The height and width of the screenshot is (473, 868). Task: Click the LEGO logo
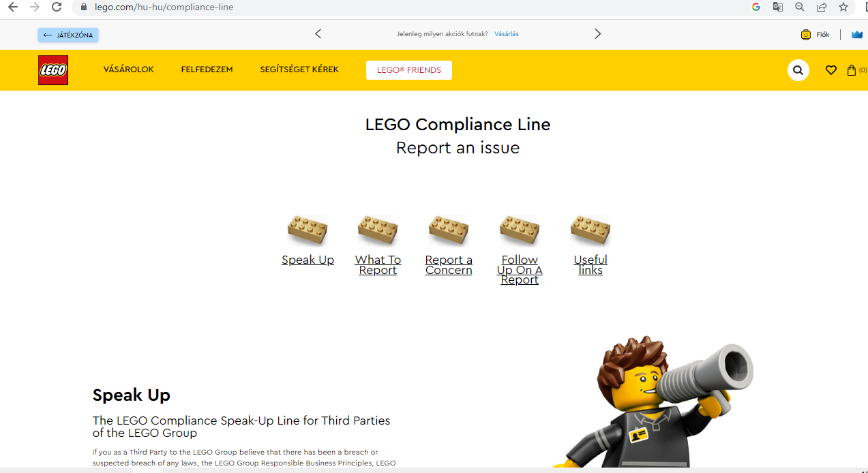tap(53, 70)
